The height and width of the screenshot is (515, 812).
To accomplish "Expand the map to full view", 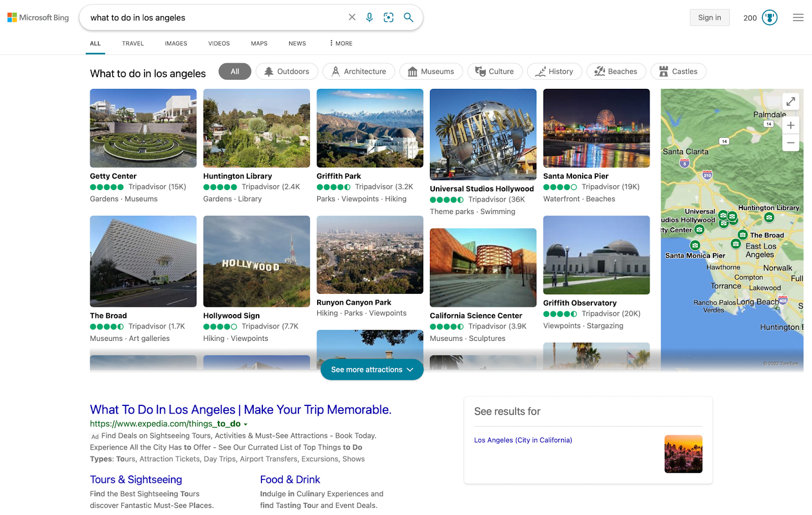I will [x=791, y=101].
